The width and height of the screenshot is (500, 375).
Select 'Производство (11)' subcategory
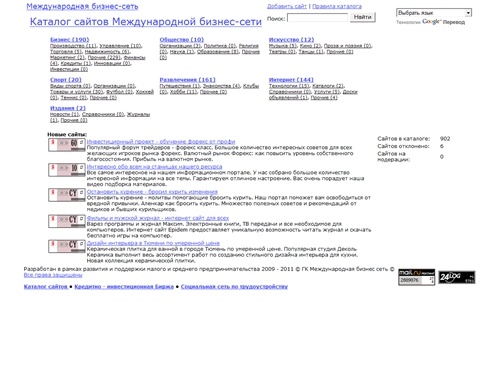73,46
